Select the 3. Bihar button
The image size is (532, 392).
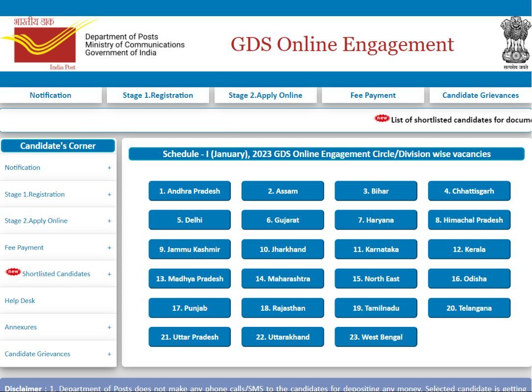coord(376,191)
